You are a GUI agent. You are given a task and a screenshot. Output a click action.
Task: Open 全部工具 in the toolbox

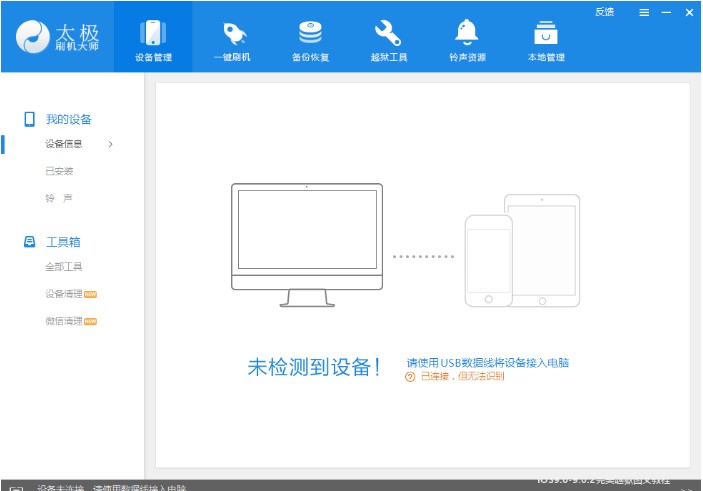pos(64,267)
